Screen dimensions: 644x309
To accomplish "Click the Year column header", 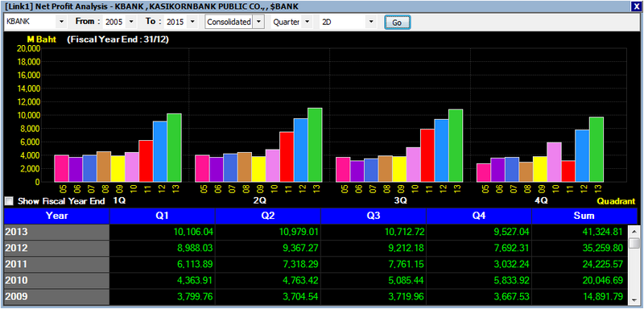I will click(x=56, y=216).
